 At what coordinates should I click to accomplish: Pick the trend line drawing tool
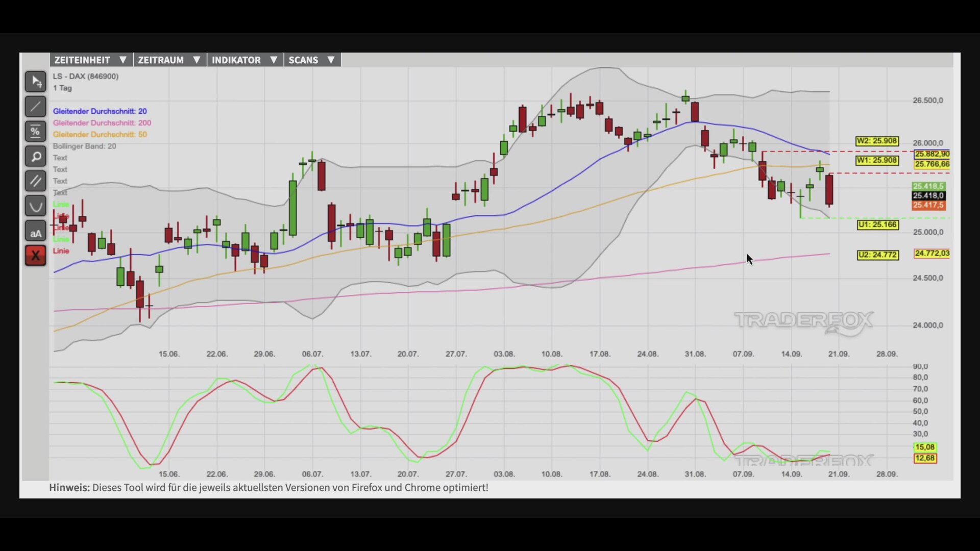pos(36,107)
